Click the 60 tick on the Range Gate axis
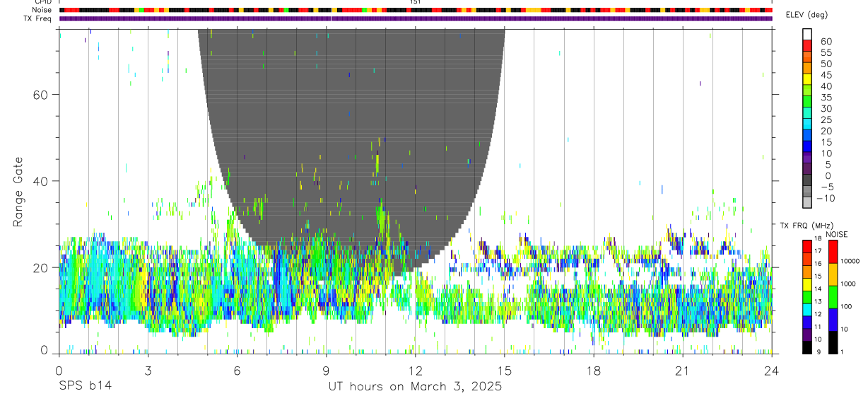The width and height of the screenshot is (868, 401). coord(41,94)
